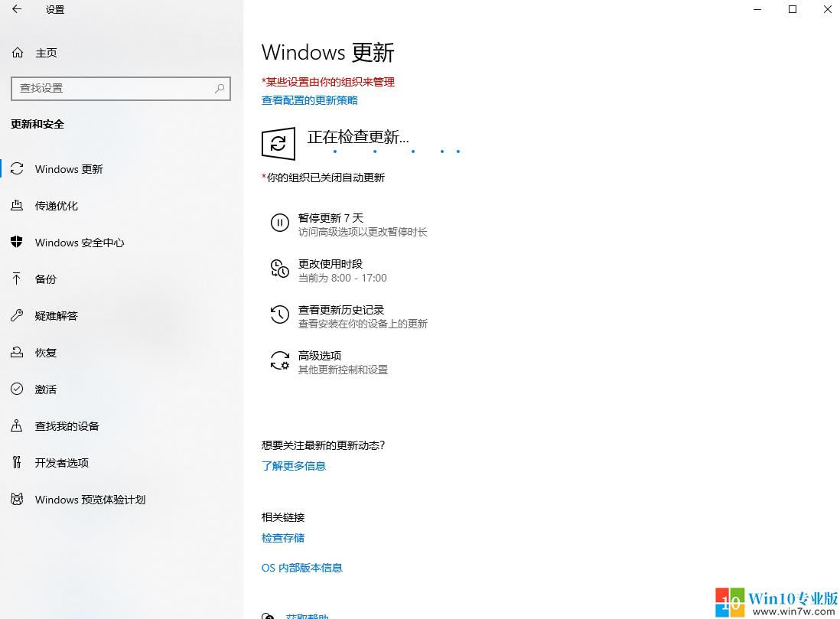Open 疑难解答 settings
This screenshot has width=840, height=619.
57,316
